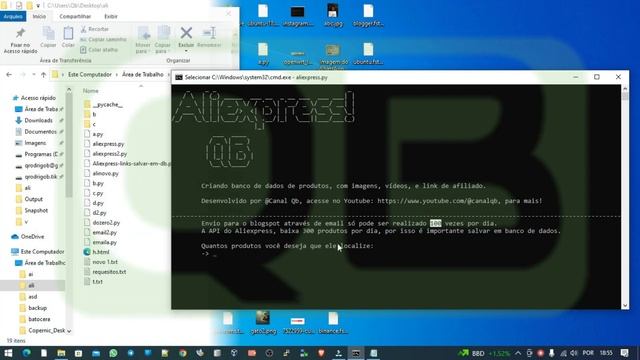Select the email2.py file
Viewport: 640px width, 360px height.
point(104,233)
